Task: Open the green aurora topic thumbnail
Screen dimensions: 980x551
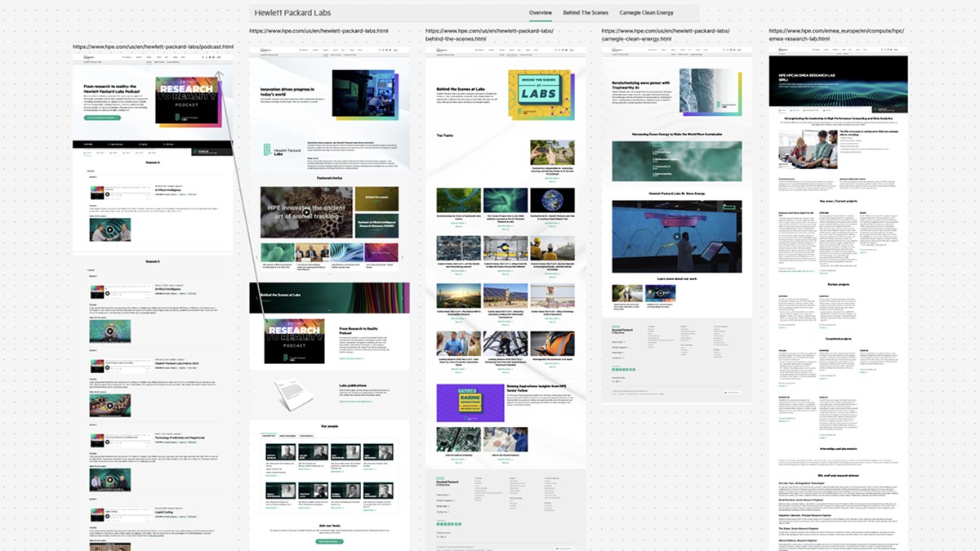Action: 505,201
